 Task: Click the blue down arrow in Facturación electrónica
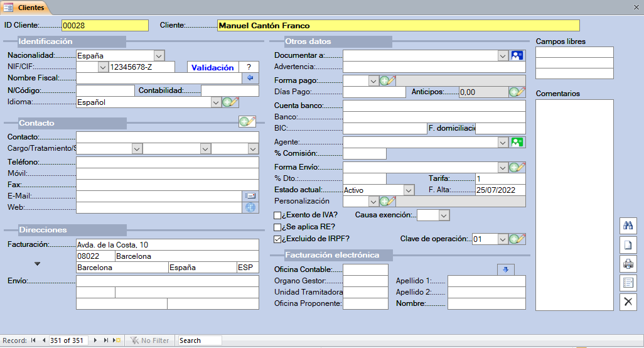click(505, 269)
